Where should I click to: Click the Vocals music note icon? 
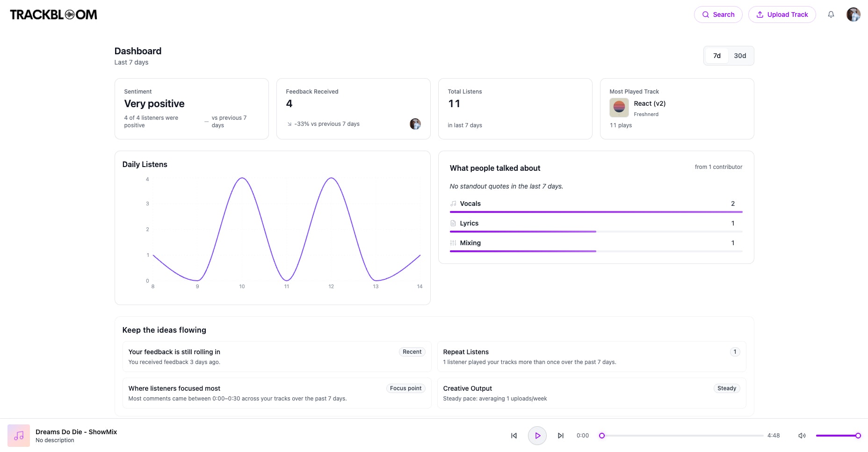tap(453, 204)
